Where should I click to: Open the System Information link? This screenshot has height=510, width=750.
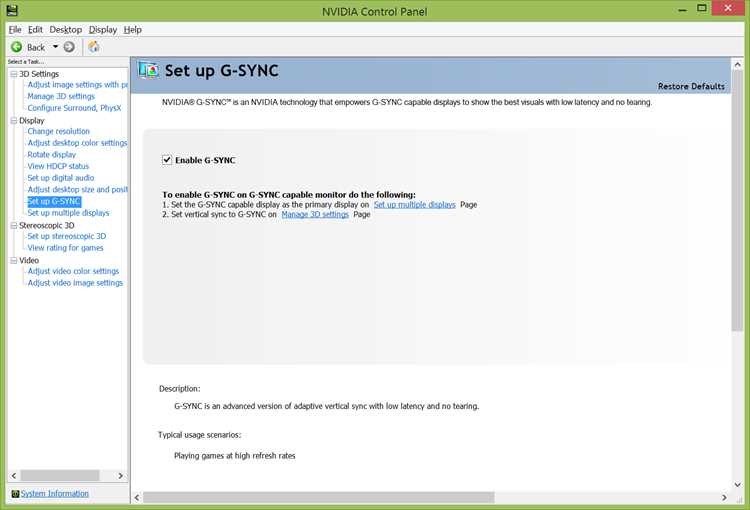[55, 494]
